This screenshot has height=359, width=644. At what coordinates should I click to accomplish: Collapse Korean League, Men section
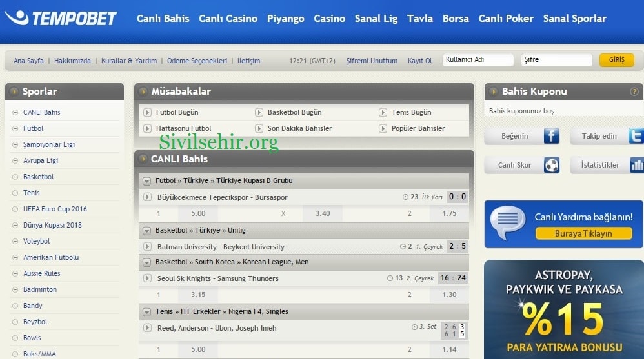point(146,262)
